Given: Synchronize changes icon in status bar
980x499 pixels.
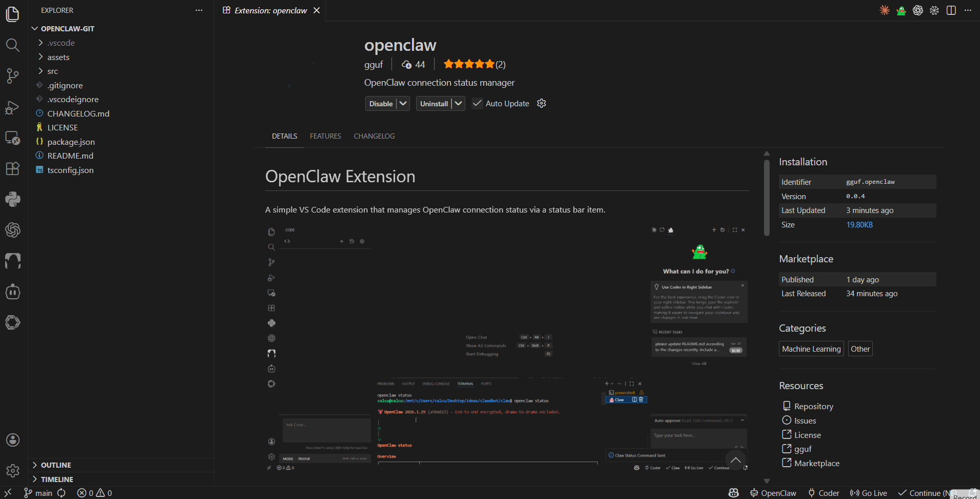Looking at the screenshot, I should coord(62,493).
